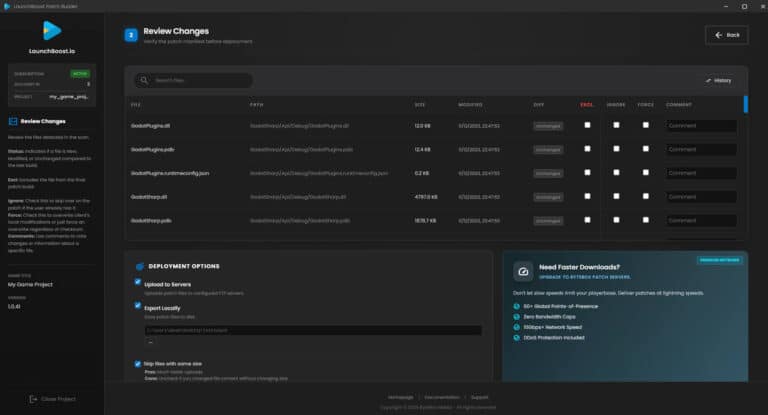Click Comment field for GodotPlugins.runtimeconfig.json
The height and width of the screenshot is (415, 768).
(x=701, y=173)
